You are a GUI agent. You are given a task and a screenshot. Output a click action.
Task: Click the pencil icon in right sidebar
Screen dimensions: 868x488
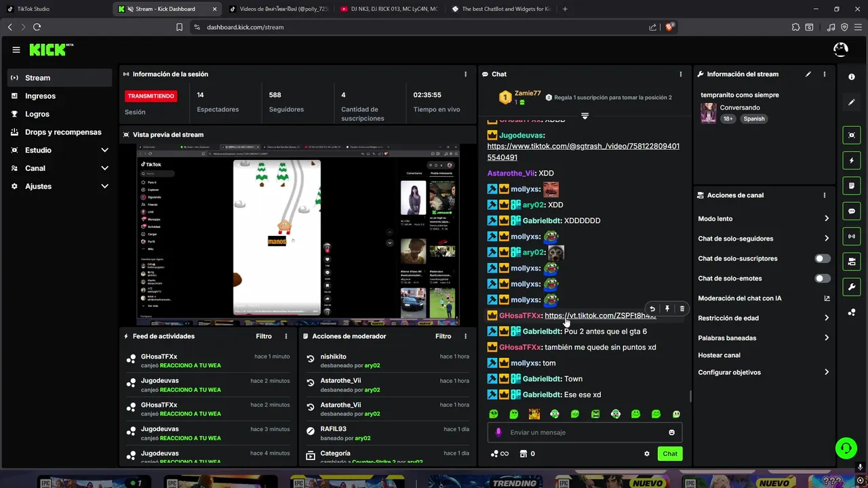point(852,102)
